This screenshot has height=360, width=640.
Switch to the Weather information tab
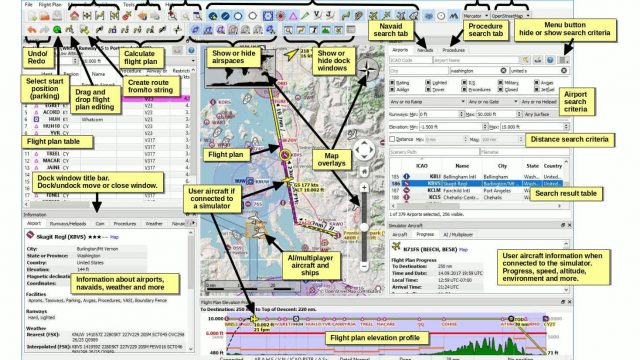(x=154, y=224)
